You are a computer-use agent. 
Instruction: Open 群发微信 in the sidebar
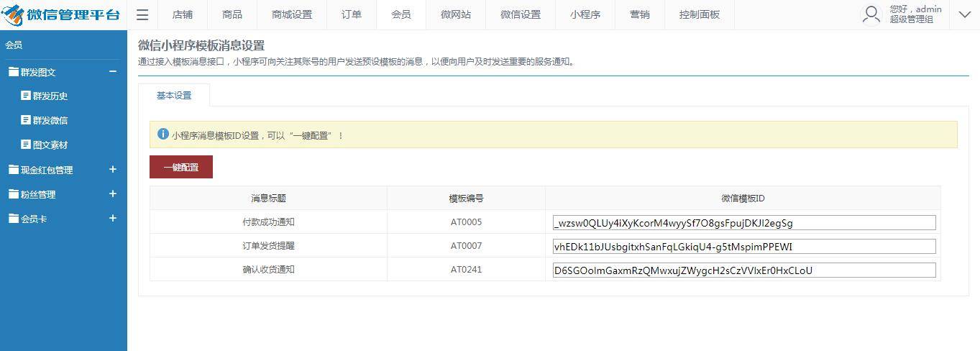(x=50, y=120)
